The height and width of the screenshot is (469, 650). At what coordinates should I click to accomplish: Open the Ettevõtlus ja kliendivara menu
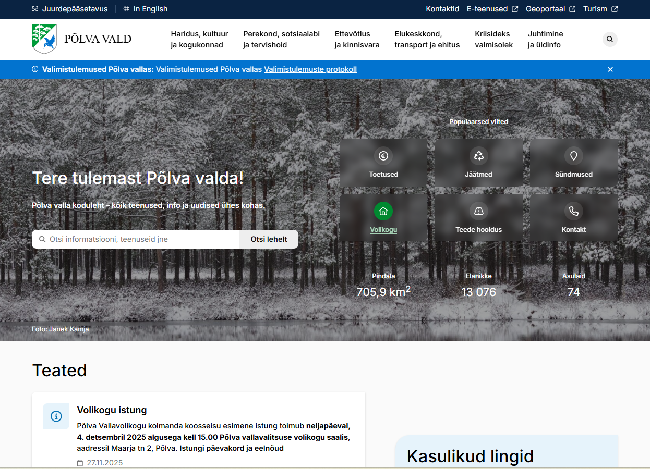coord(357,39)
